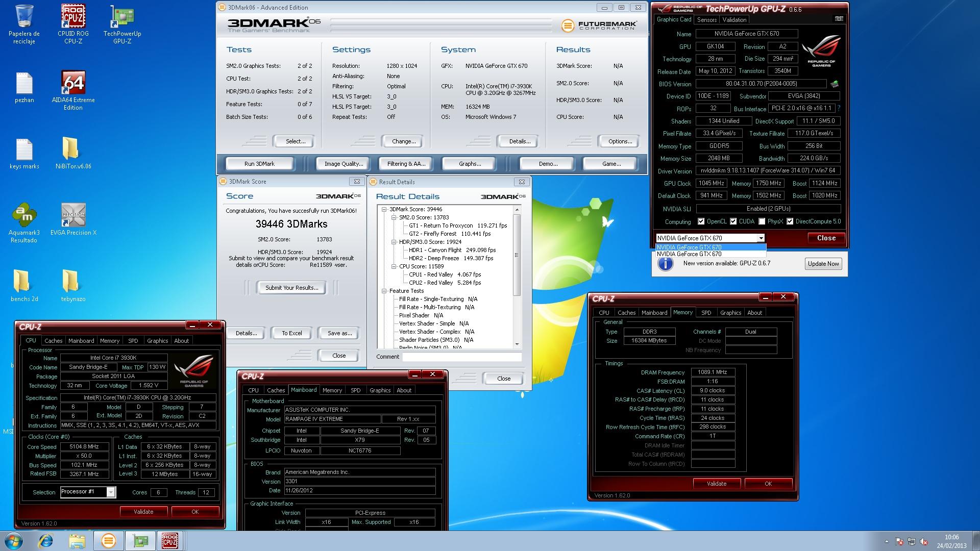Viewport: 980px width, 551px height.
Task: Launch CPUID ROG CPU-Z desktop shortcut
Action: point(73,24)
